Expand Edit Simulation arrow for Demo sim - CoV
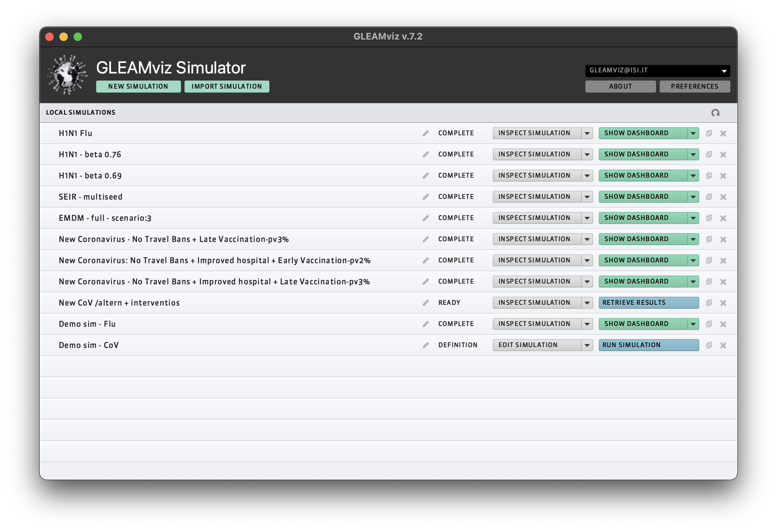Viewport: 777px width, 532px height. click(587, 345)
